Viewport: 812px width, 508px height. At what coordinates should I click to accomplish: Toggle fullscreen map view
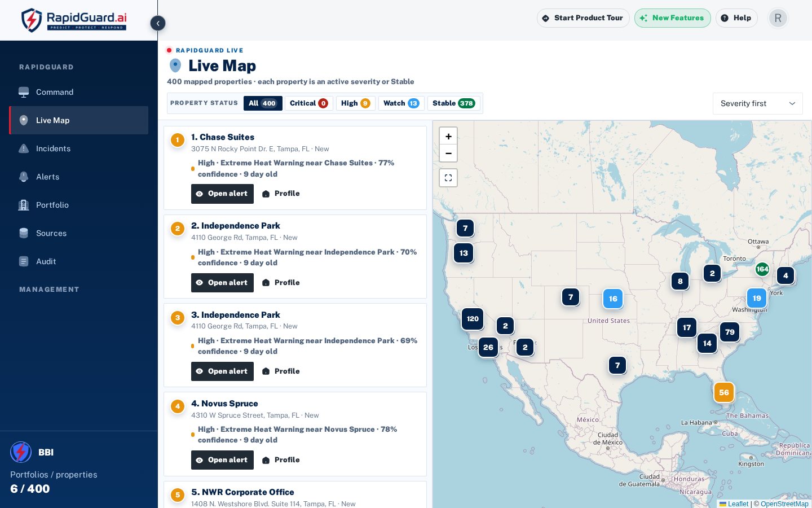448,178
